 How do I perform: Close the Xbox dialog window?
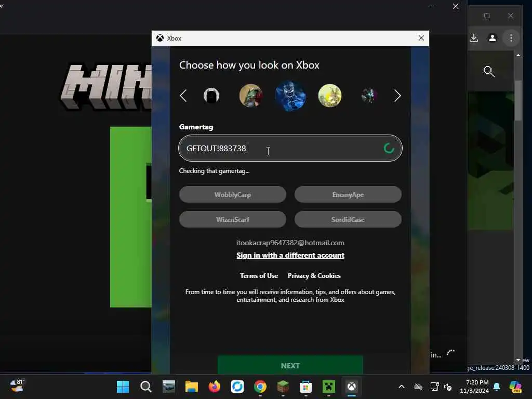421,38
